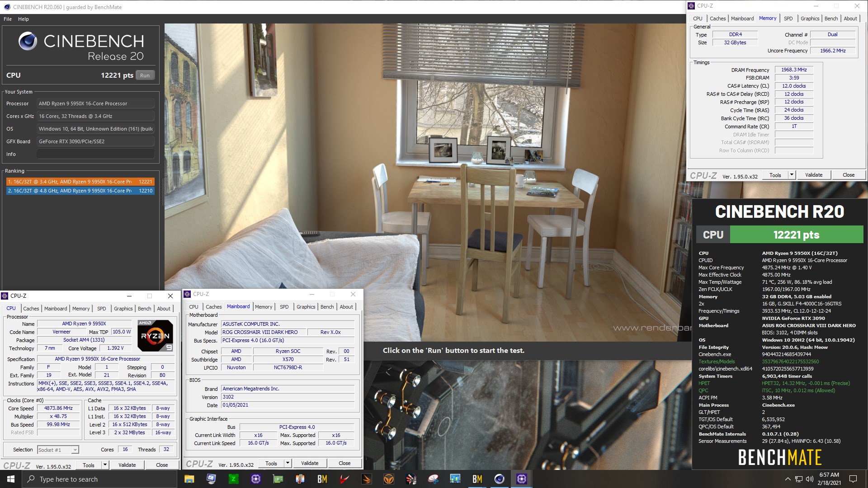Click the Windows taskbar search box

point(99,479)
